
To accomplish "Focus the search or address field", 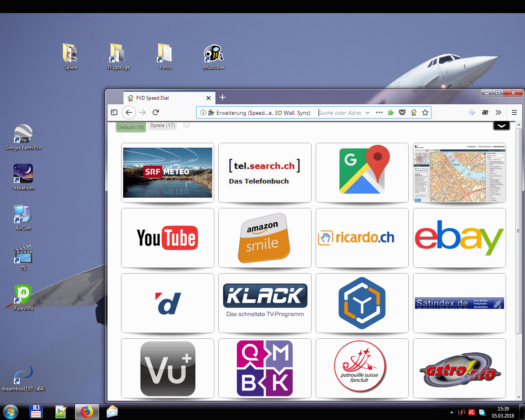I will click(x=340, y=113).
